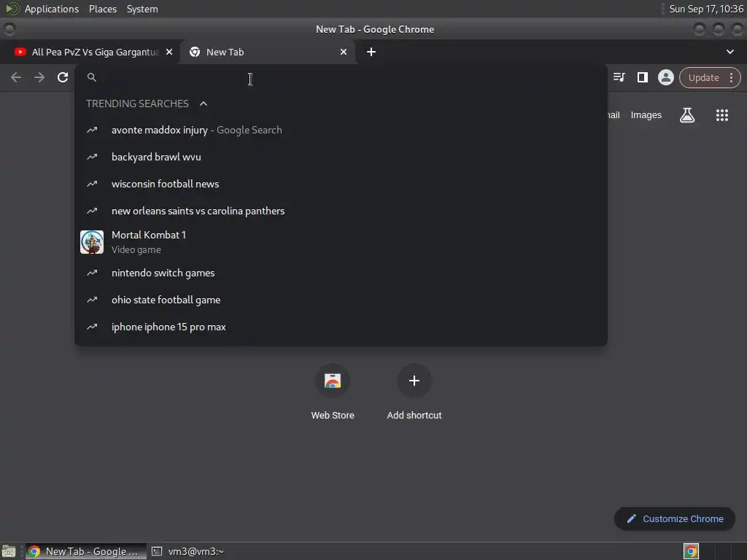This screenshot has height=560, width=747.
Task: Open the System menu
Action: [142, 9]
